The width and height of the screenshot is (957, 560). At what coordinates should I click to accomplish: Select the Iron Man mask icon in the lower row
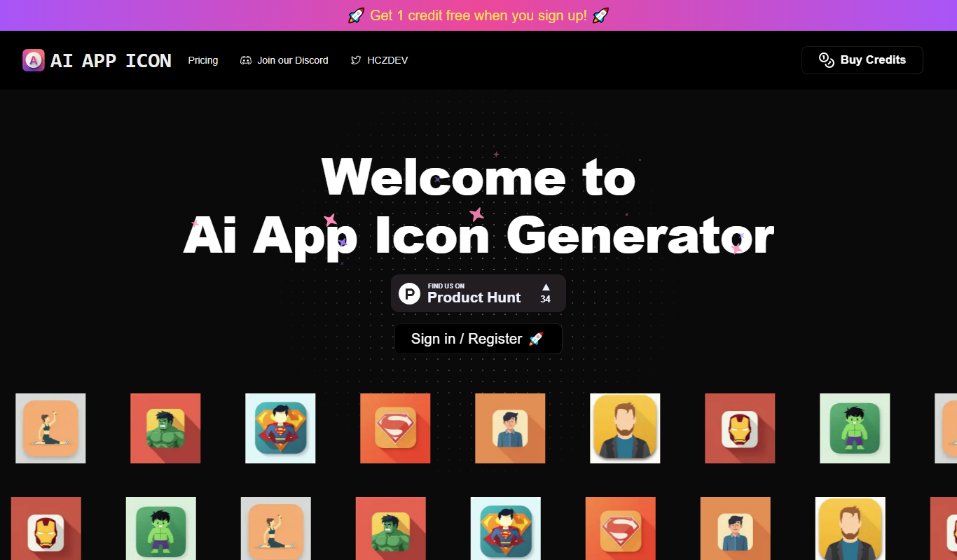tap(46, 528)
